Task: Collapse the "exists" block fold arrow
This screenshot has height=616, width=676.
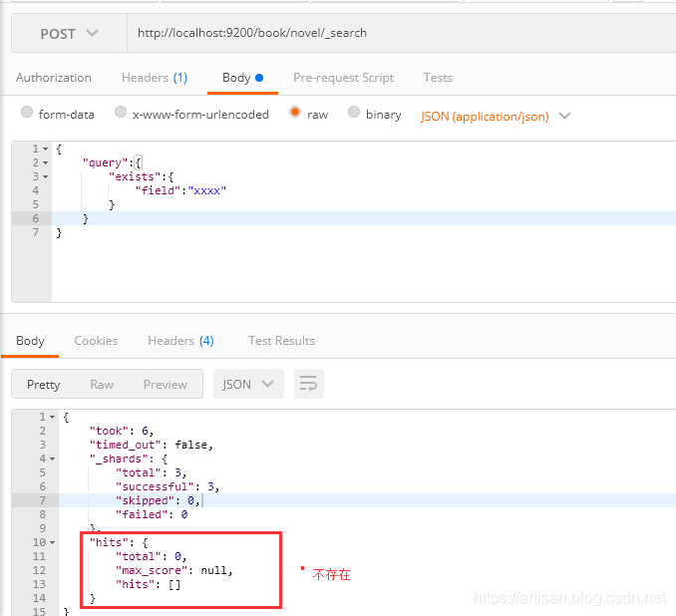Action: pos(46,176)
